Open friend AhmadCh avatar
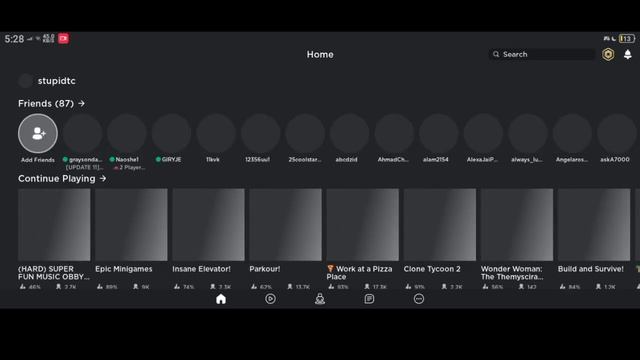Screen dimensions: 640x360 tap(394, 133)
